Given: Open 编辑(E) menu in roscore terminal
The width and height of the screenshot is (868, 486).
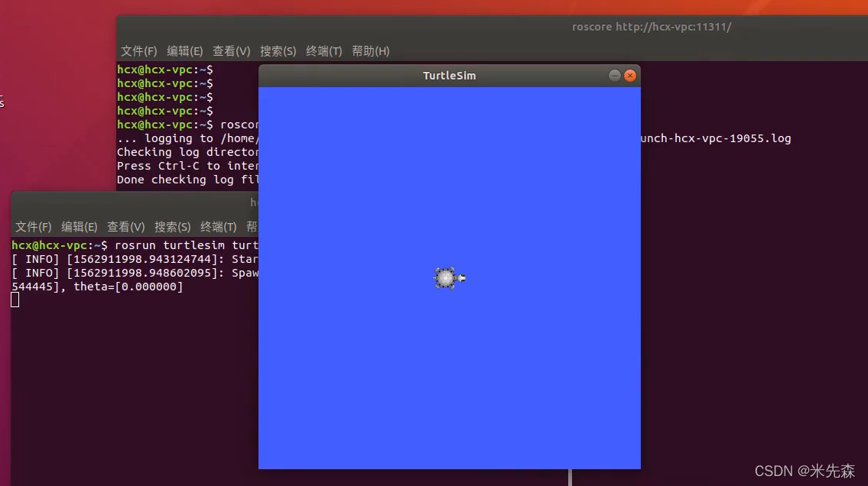Looking at the screenshot, I should coord(185,51).
